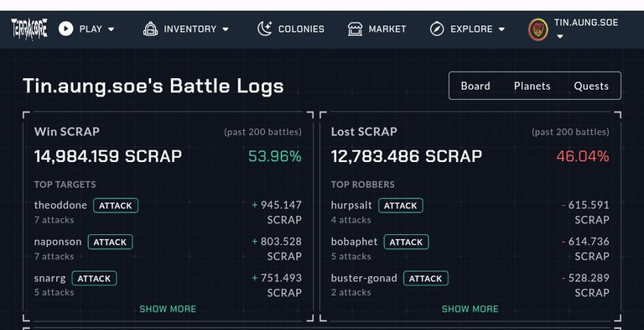Show more top targets under Win SCRAP
The height and width of the screenshot is (330, 644).
(168, 309)
